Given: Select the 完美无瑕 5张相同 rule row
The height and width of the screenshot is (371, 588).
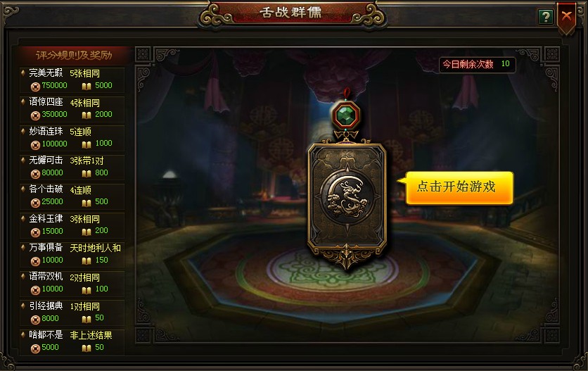Looking at the screenshot, I should tap(72, 80).
